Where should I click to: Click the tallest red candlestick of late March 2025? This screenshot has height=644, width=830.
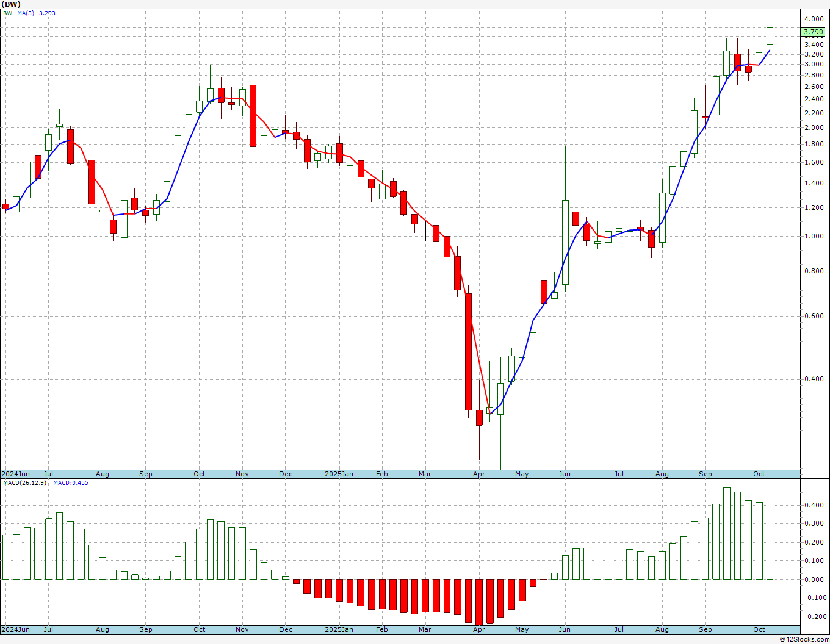(x=468, y=352)
